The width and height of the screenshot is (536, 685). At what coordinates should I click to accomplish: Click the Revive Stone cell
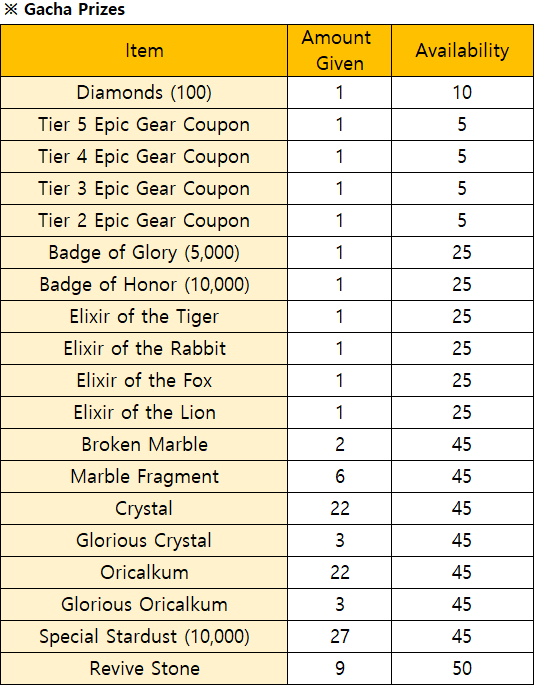[x=144, y=668]
